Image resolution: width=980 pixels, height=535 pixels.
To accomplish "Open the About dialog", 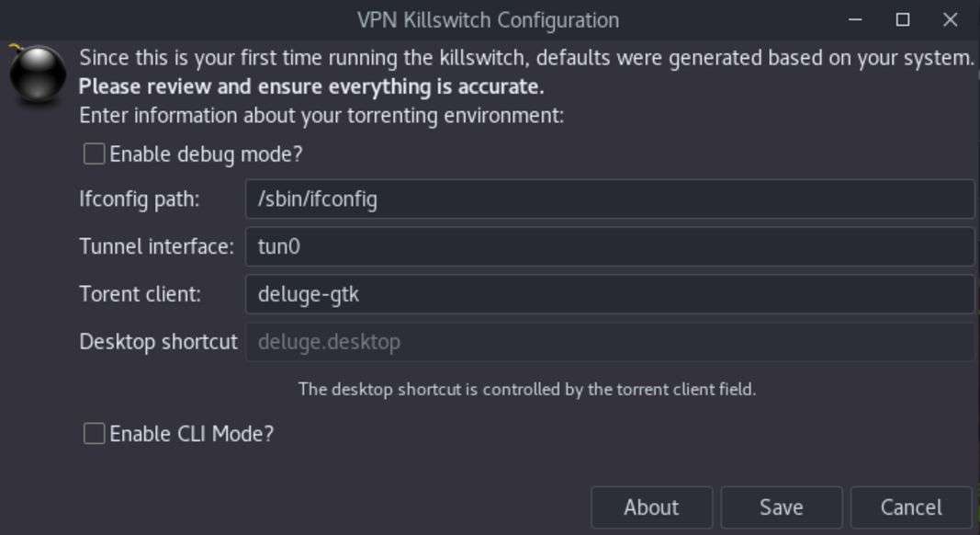I will point(651,507).
